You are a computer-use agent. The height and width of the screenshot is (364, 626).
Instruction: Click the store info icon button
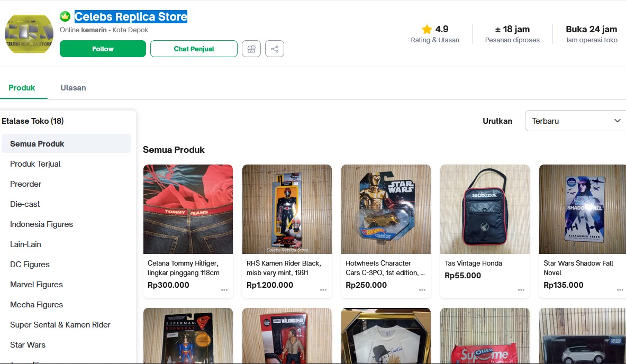251,49
